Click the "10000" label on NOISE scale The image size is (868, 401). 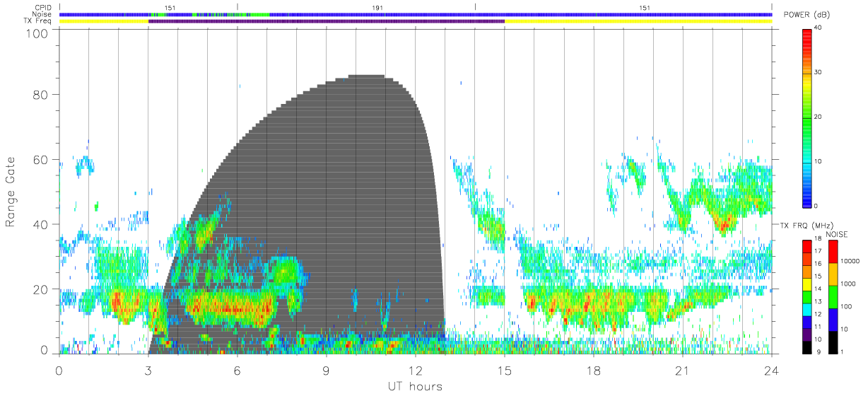click(851, 261)
